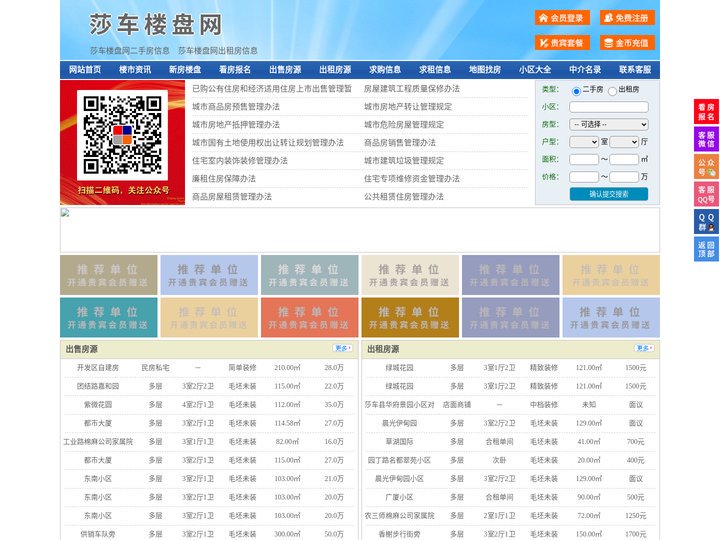The width and height of the screenshot is (720, 540).
Task: Click 更多 in the 出售房源 panel
Action: pyautogui.click(x=343, y=349)
